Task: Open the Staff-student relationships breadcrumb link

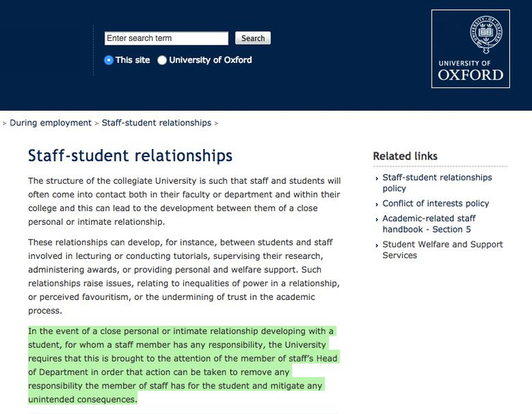Action: coord(157,123)
